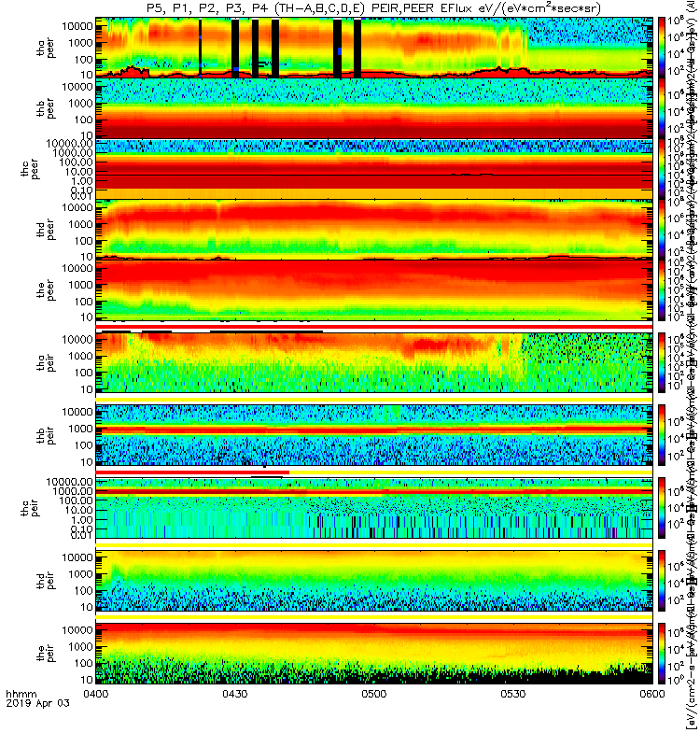Click the '2019 Apr 03' date label
Screen dimensions: 700x747
(37, 703)
